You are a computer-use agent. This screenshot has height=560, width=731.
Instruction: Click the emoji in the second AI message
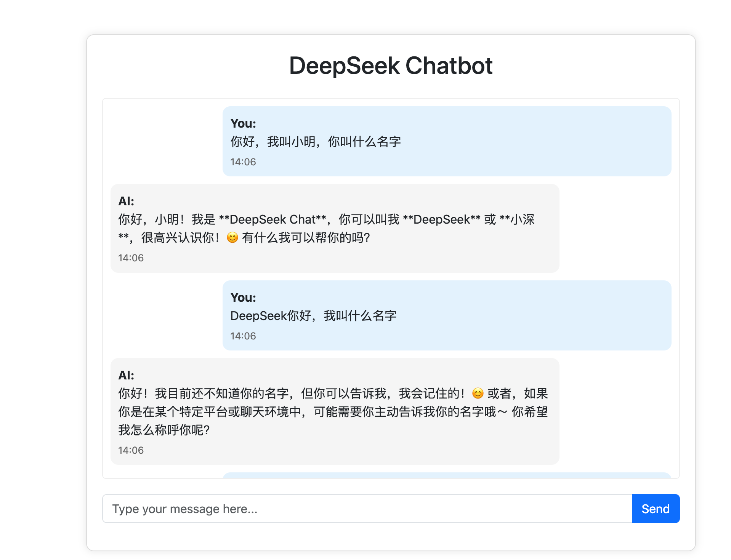(x=478, y=394)
